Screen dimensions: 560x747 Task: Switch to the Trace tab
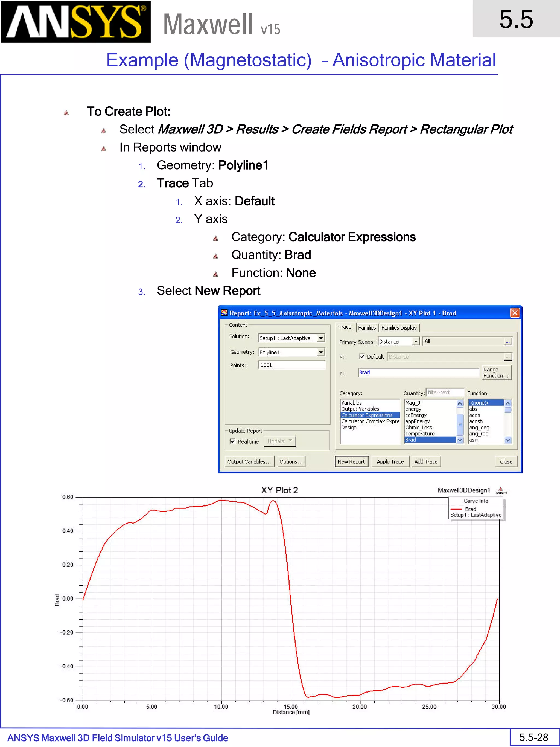pos(345,327)
